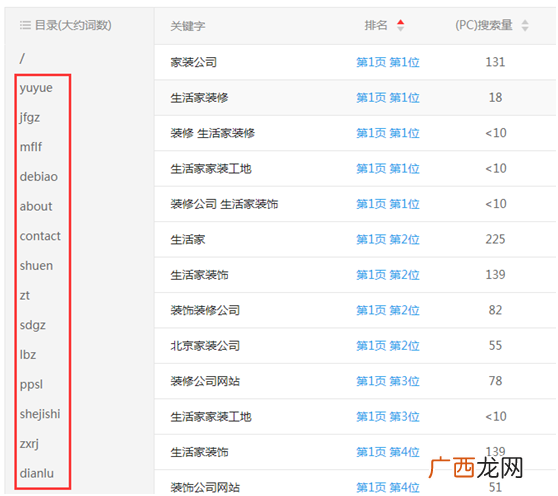The height and width of the screenshot is (496, 558).
Task: Click the keyword 装饰公司网站
Action: point(205,487)
